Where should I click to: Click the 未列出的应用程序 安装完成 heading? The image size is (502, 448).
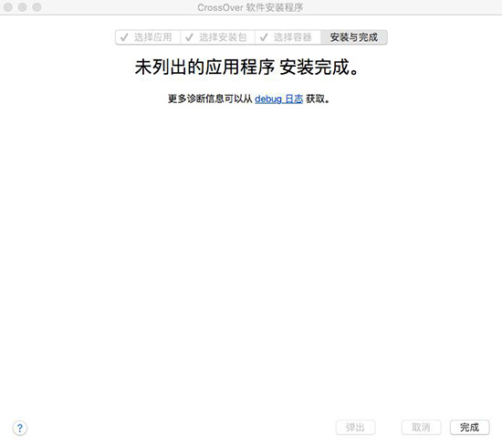click(246, 68)
